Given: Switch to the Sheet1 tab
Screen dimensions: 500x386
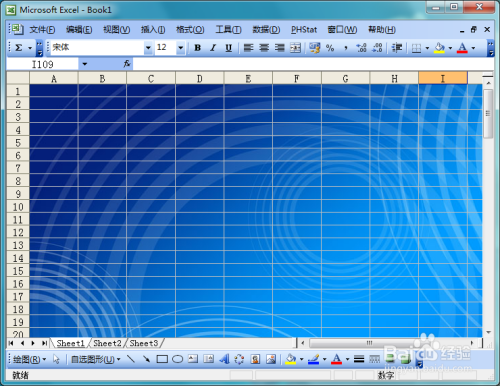Looking at the screenshot, I should pos(70,343).
